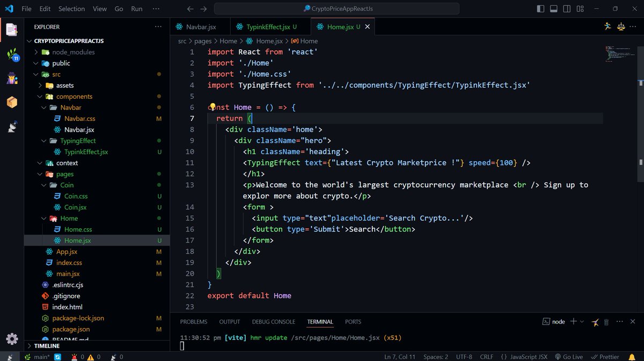This screenshot has width=644, height=361.
Task: Collapse the CRYPTOPRICEAPPREACTJS root folder
Action: coord(69,41)
